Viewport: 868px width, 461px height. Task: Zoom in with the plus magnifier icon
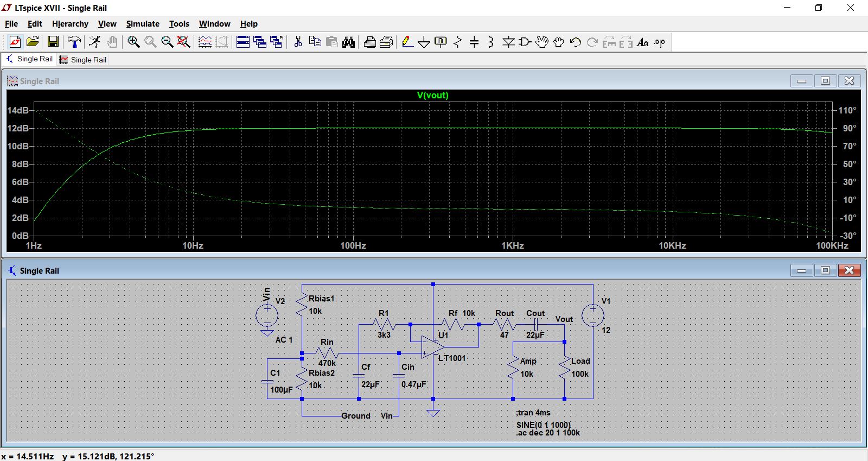[133, 42]
